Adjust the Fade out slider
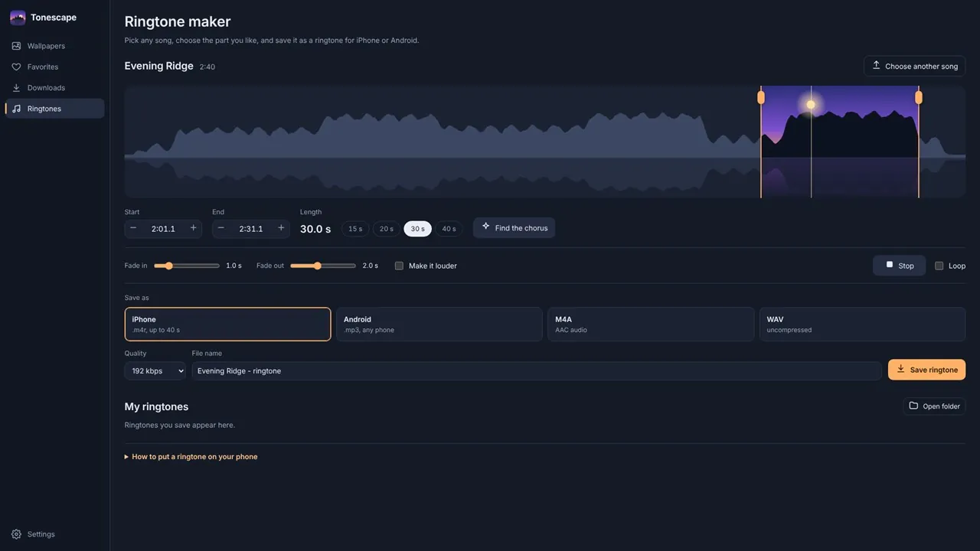 click(x=323, y=266)
